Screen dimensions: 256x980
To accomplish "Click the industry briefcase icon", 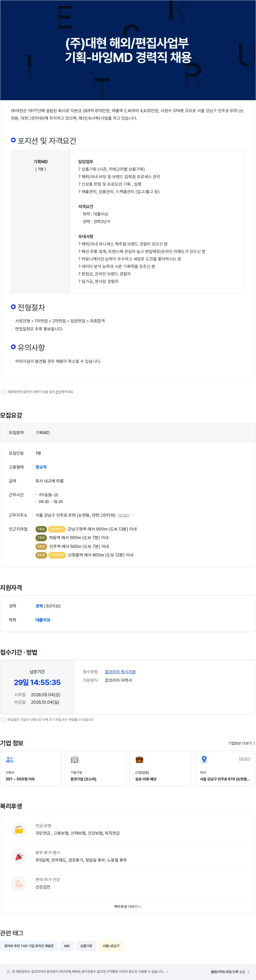I will click(139, 759).
